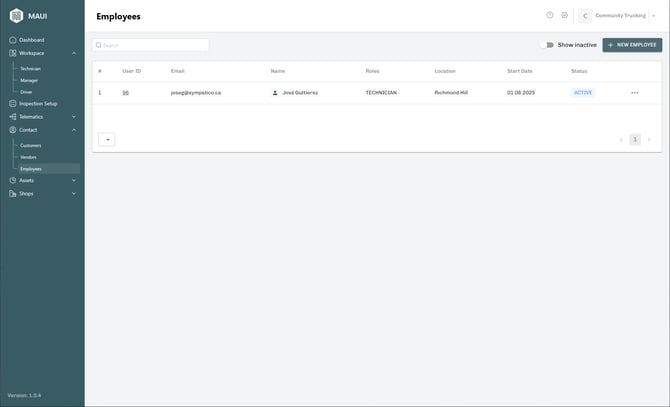
Task: Click page 1 pagination button
Action: coord(635,140)
